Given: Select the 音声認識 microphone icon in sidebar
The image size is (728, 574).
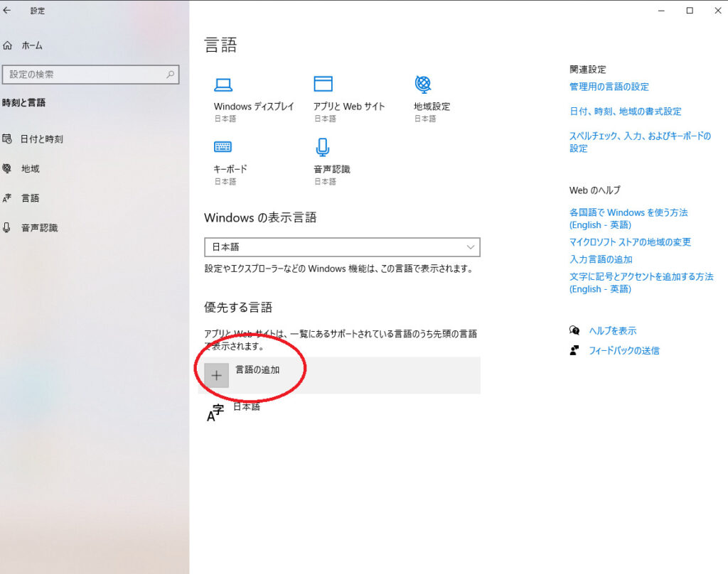Looking at the screenshot, I should pos(7,228).
